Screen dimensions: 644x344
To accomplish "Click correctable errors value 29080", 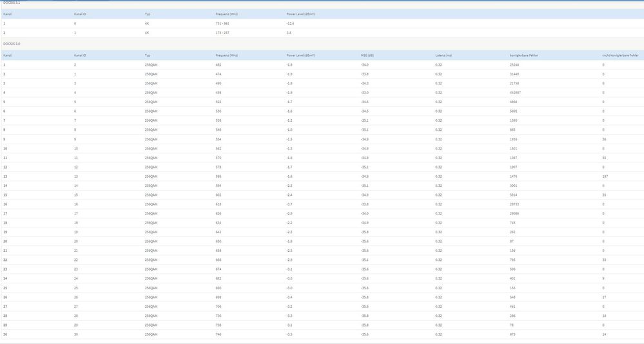I will [x=514, y=213].
